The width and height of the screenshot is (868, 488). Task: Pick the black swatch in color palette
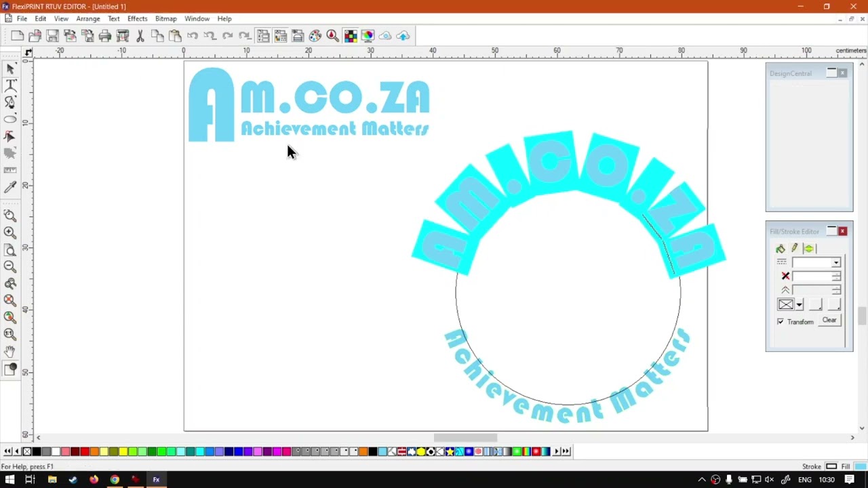37,451
